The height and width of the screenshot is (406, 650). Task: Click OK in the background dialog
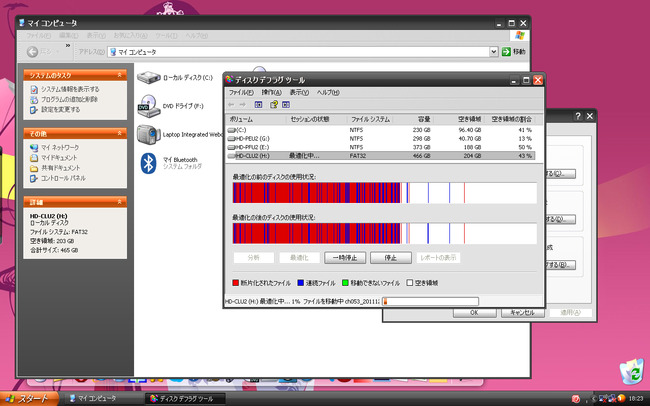pyautogui.click(x=474, y=313)
